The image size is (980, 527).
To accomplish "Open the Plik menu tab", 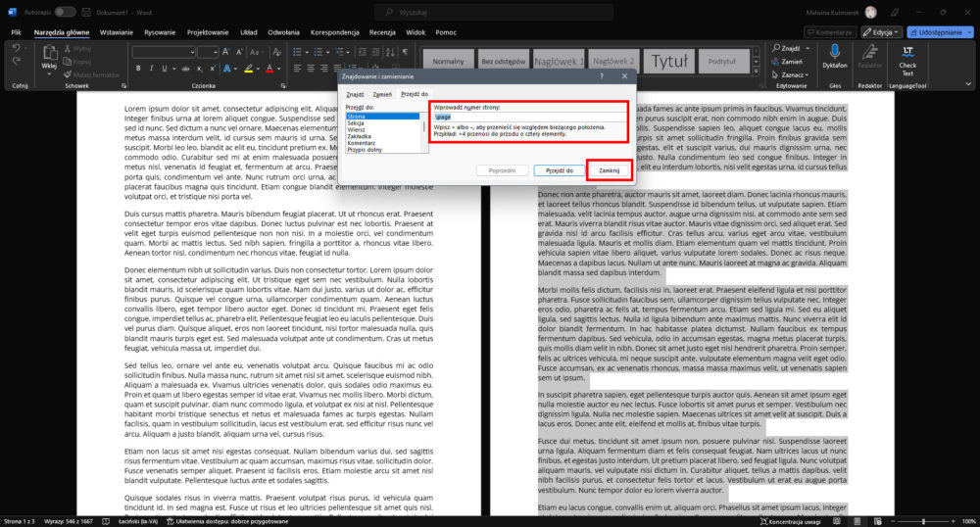I will coord(16,32).
